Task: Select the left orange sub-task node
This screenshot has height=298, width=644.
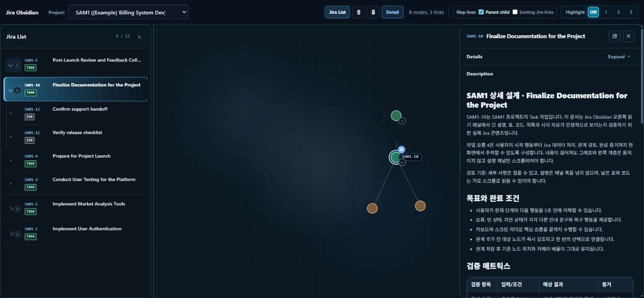Action: click(372, 208)
